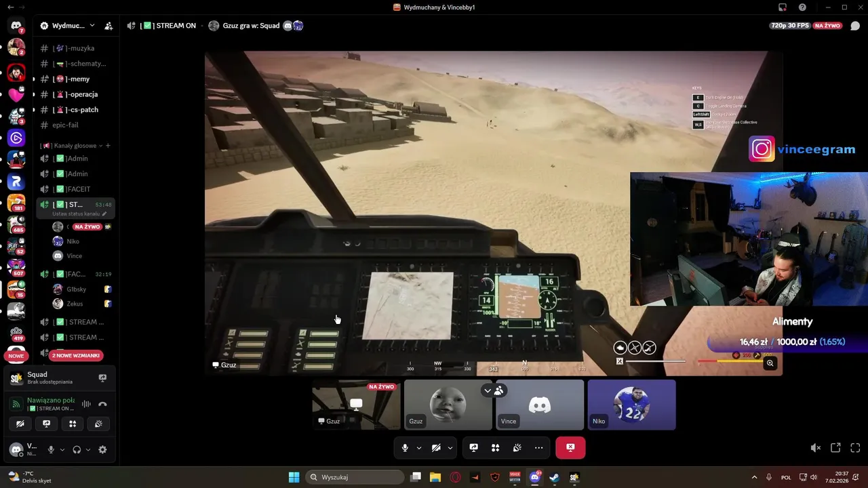Click share screen icon in the voice panel
The height and width of the screenshot is (488, 868).
(46, 424)
